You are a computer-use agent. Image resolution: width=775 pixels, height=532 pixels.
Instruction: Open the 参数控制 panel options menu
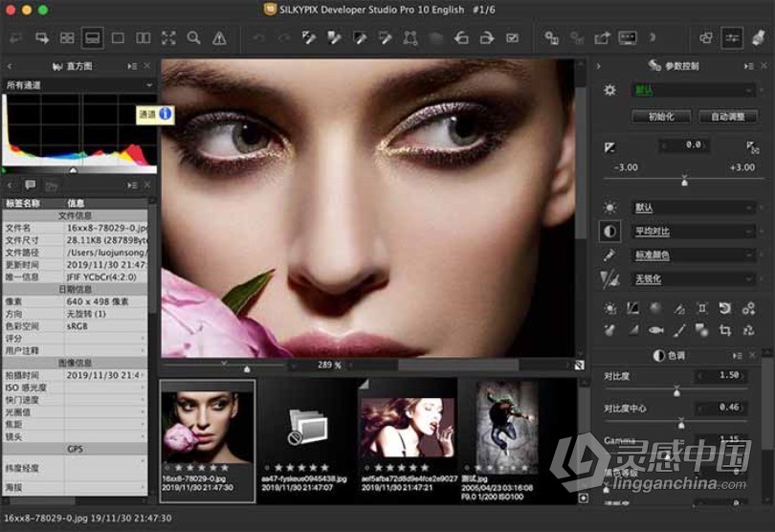pos(748,66)
